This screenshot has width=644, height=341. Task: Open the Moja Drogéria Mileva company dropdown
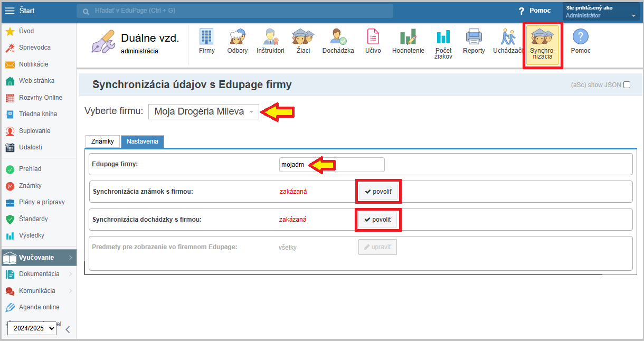tap(204, 111)
